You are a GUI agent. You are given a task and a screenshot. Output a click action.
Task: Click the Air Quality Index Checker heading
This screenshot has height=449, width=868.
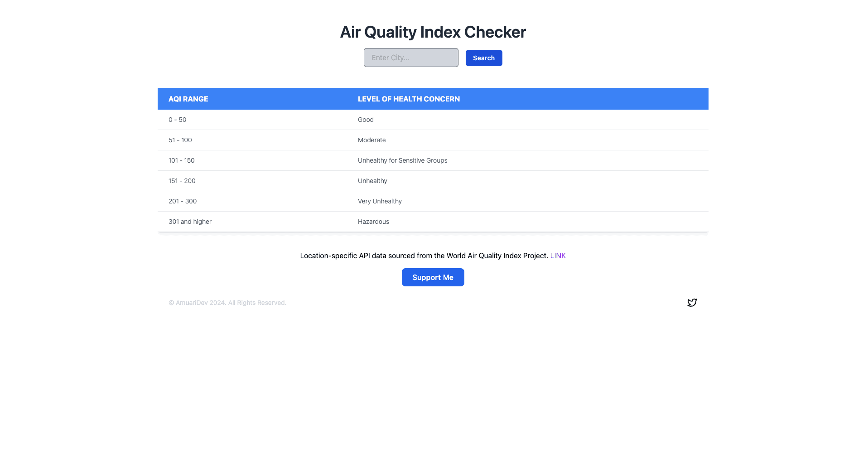pos(433,32)
